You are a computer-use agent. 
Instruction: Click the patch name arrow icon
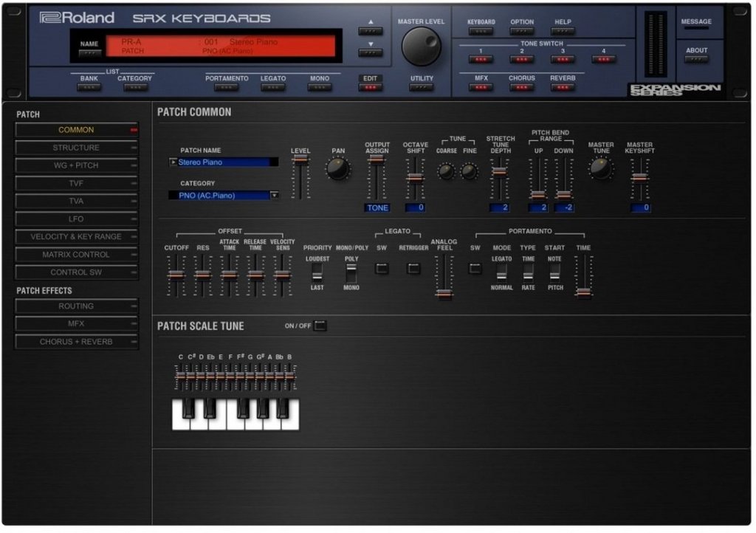pos(173,162)
